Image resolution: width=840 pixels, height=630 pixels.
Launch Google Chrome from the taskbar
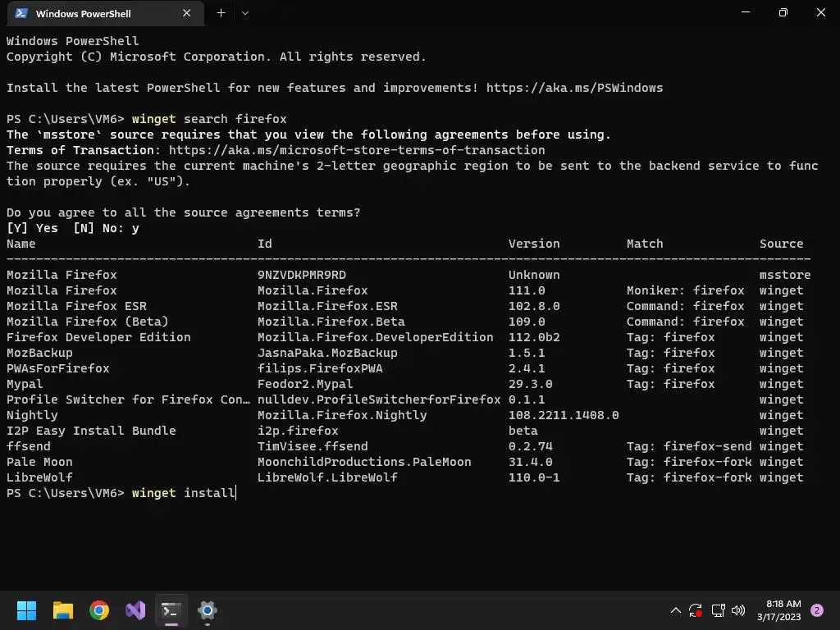(99, 610)
